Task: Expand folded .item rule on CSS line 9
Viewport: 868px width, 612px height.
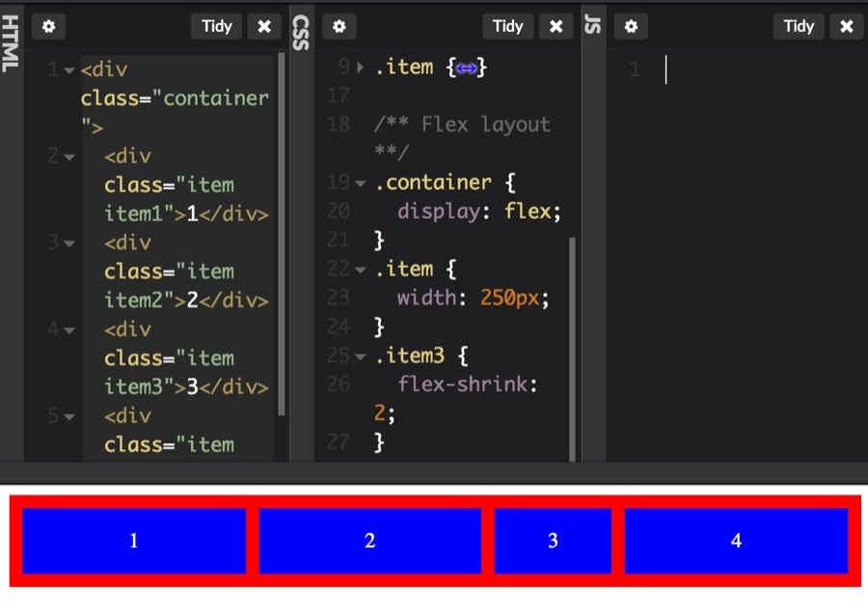Action: (361, 67)
